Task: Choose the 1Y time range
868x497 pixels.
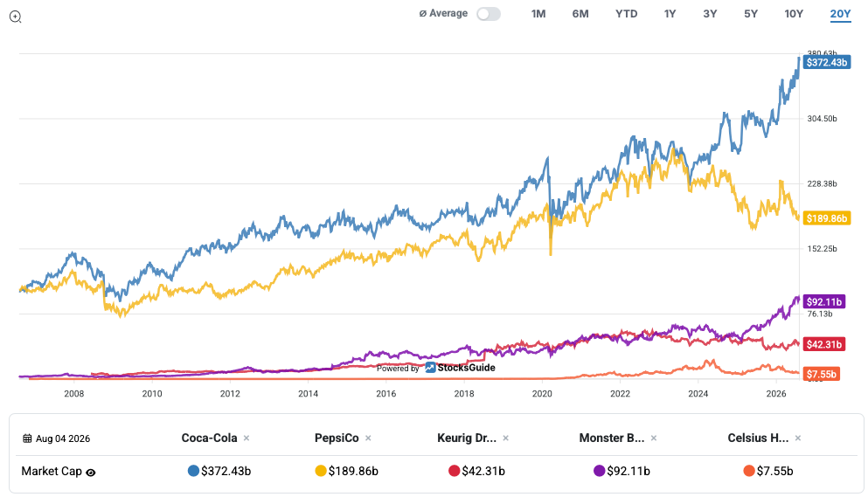Action: click(x=670, y=14)
